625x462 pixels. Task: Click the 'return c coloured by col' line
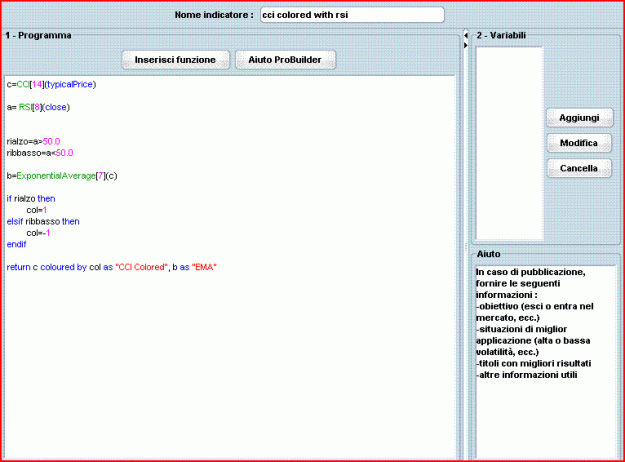[x=112, y=267]
